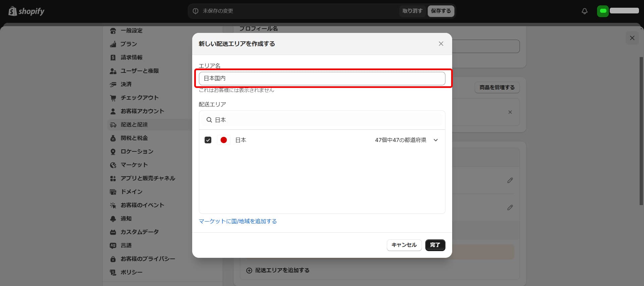Click the lower pencil edit icon
Image resolution: width=644 pixels, height=286 pixels.
coord(510,207)
